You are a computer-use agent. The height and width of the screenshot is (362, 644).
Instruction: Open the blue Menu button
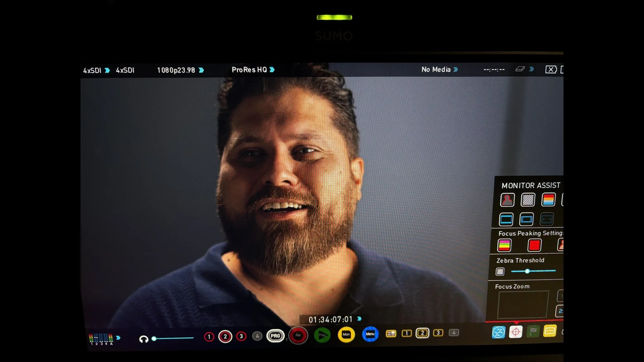point(370,334)
